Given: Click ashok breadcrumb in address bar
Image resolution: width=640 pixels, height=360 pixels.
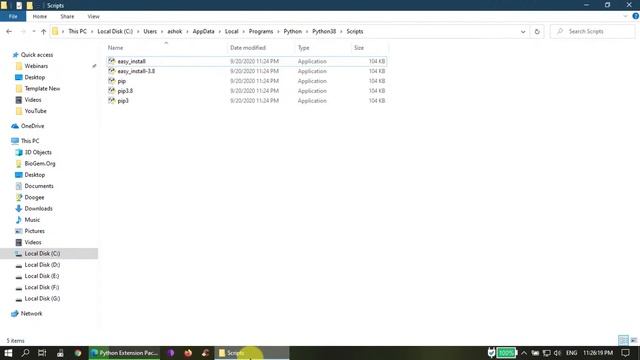Looking at the screenshot, I should pos(174,31).
